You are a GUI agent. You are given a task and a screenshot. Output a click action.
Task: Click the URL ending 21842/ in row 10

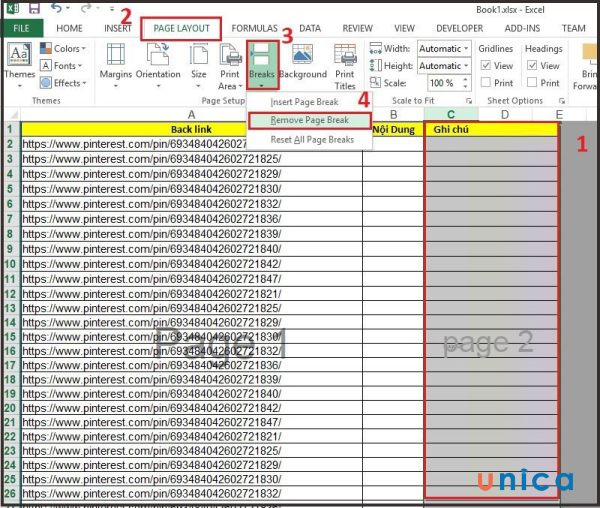point(152,264)
